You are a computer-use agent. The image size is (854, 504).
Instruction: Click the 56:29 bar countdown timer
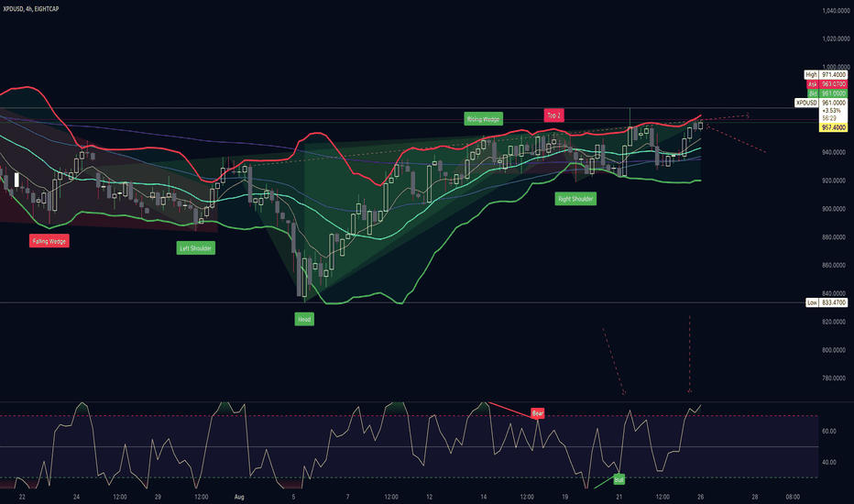click(829, 118)
